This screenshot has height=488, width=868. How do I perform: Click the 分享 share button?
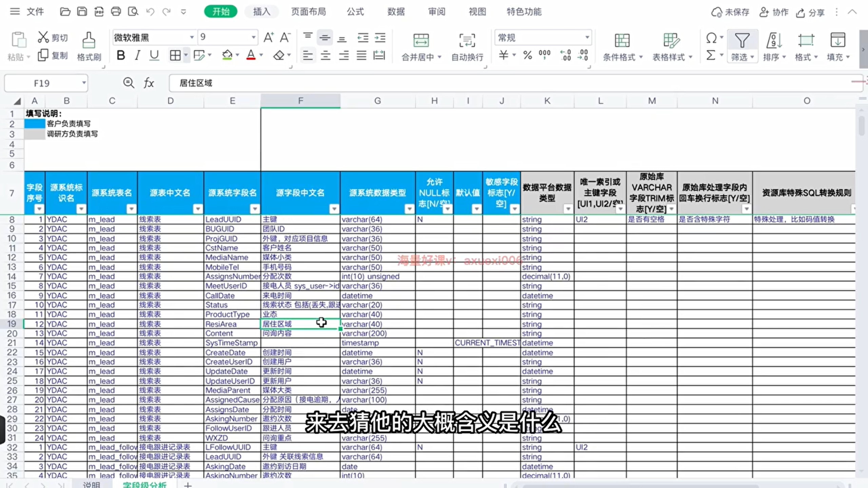(x=810, y=13)
